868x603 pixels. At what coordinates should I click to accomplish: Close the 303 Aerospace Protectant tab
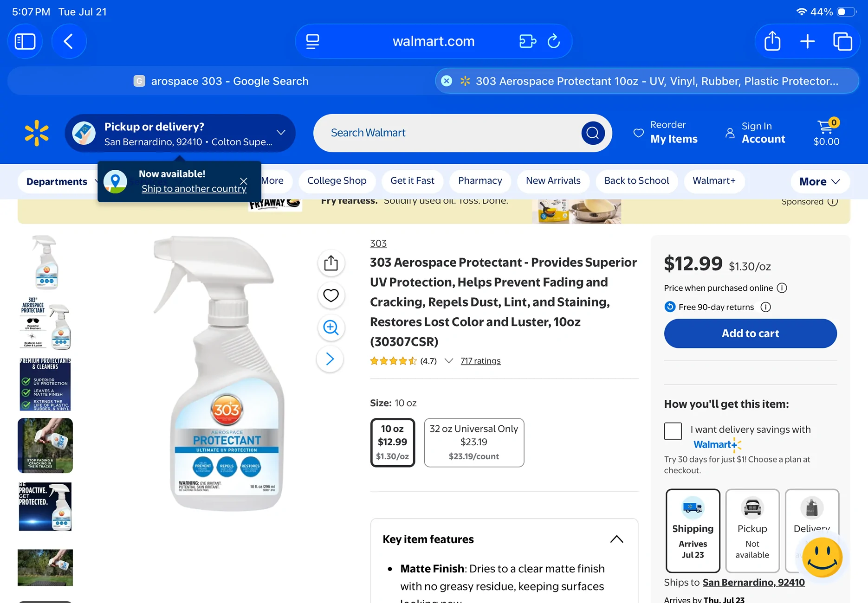[447, 81]
